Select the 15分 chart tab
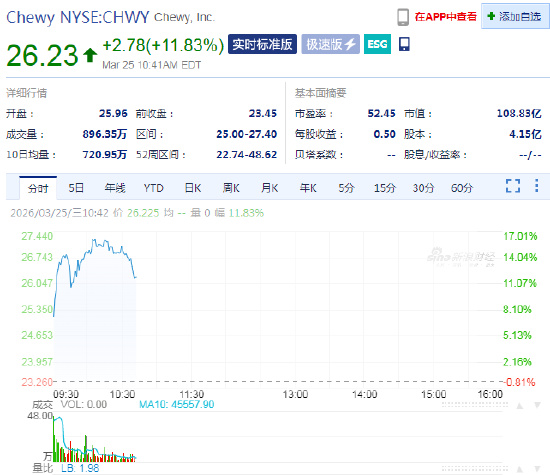The image size is (550, 475). 385,188
